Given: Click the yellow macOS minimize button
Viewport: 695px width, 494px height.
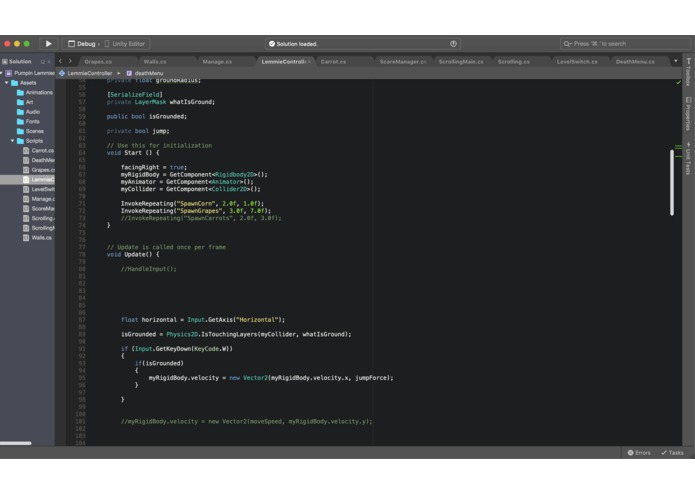Looking at the screenshot, I should 17,44.
